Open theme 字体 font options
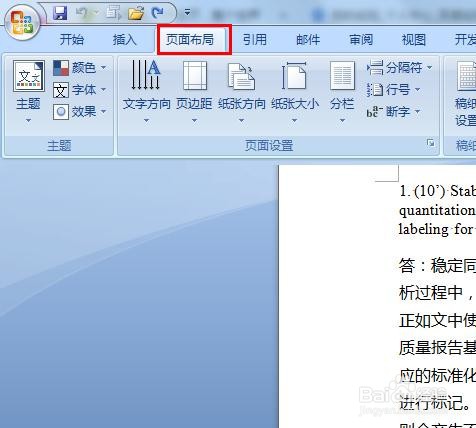Image resolution: width=476 pixels, height=428 pixels. click(x=79, y=90)
